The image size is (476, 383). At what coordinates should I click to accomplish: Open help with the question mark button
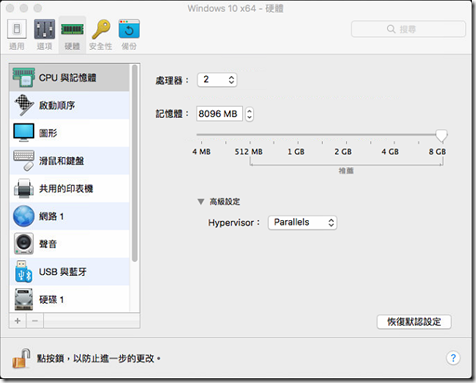(453, 358)
